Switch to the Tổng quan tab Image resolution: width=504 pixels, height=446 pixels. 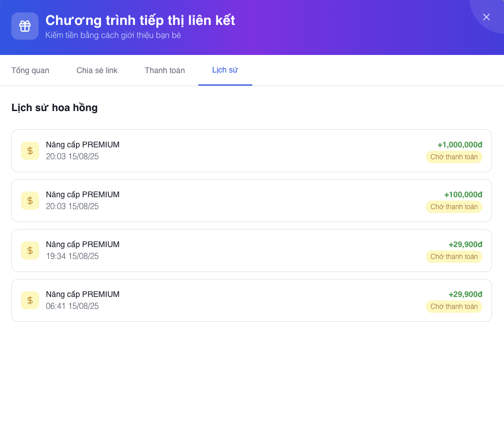coord(30,70)
